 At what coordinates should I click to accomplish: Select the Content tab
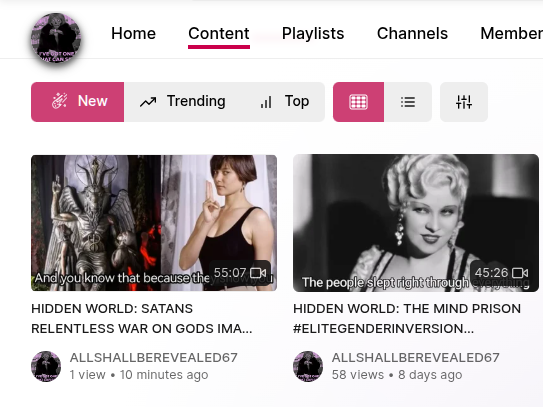coord(219,34)
